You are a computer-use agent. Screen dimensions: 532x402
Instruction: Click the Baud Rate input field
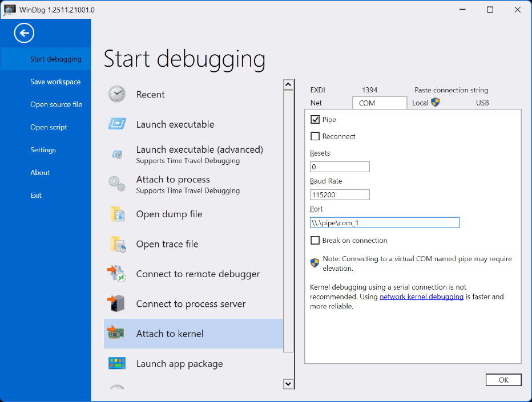(x=340, y=195)
